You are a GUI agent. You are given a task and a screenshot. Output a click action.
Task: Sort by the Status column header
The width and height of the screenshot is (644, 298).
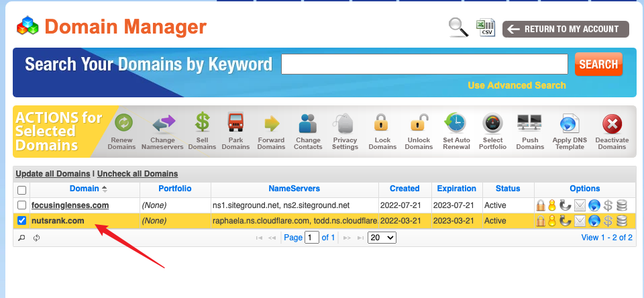508,189
